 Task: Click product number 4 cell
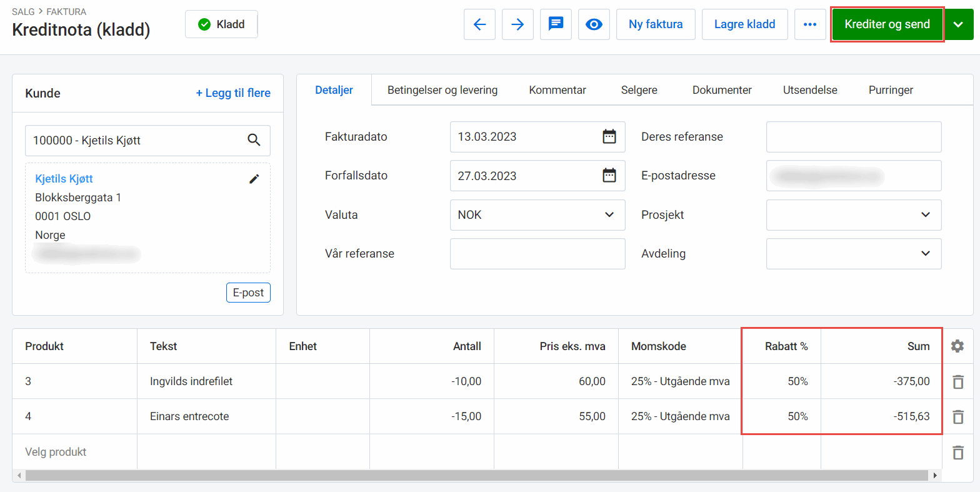pos(74,416)
